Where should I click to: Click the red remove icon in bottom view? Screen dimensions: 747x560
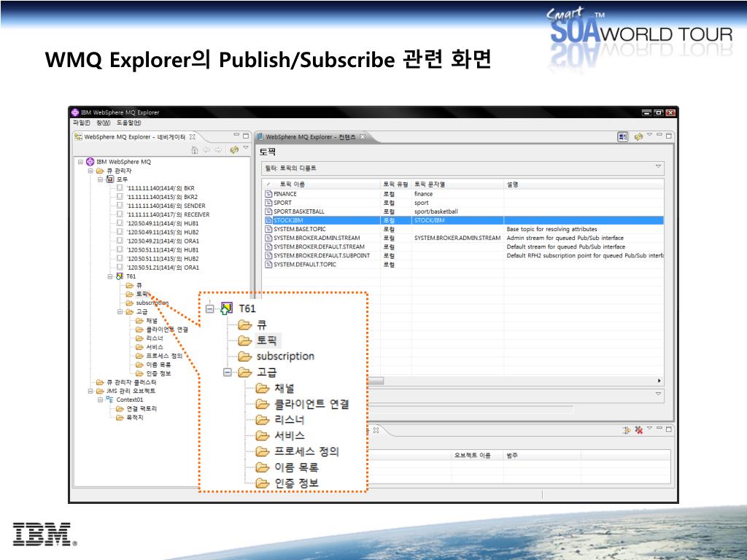click(x=639, y=430)
